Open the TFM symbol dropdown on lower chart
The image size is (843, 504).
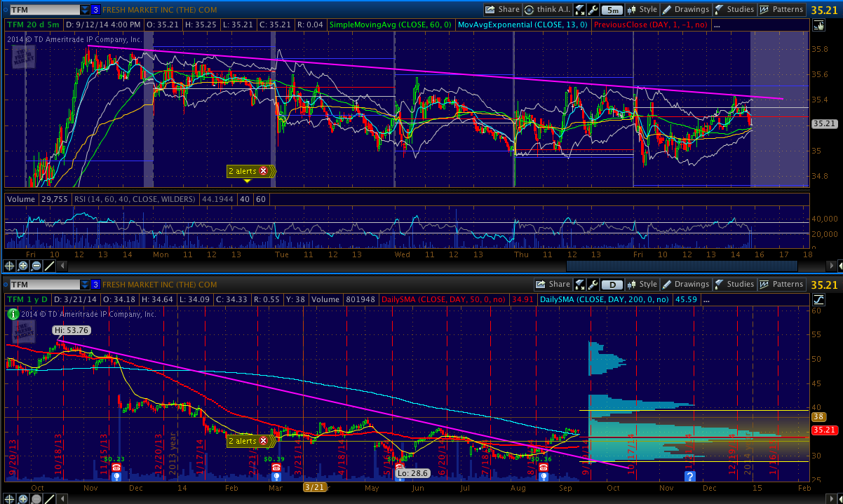point(85,285)
